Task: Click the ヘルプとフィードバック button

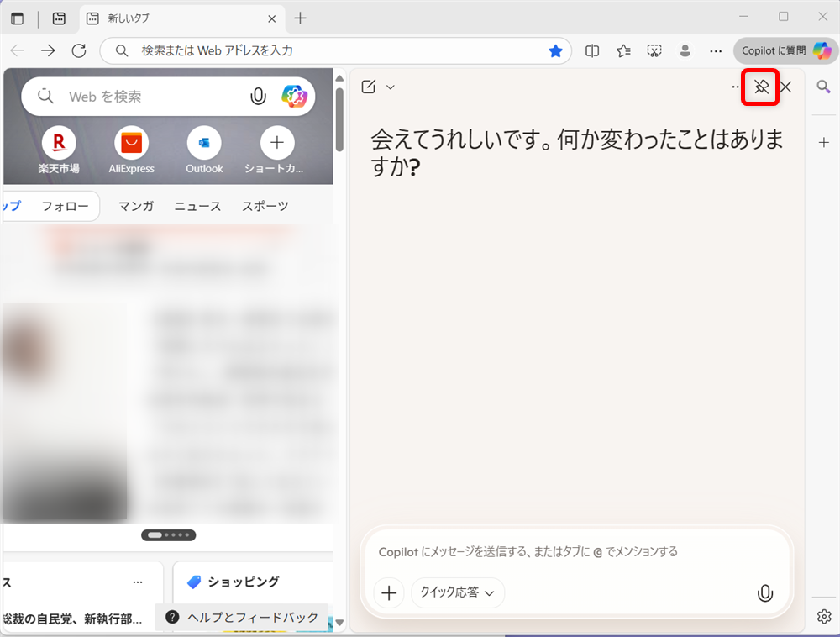Action: 238,617
